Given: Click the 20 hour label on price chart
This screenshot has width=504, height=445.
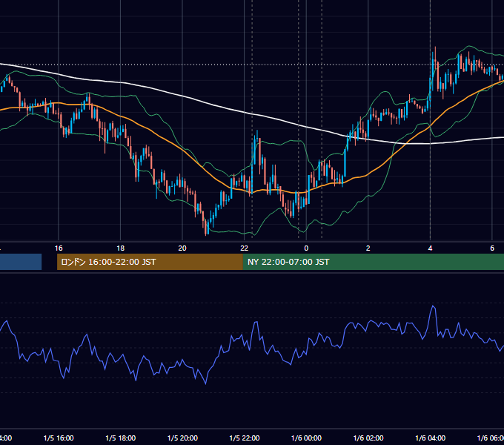Looking at the screenshot, I should [182, 248].
